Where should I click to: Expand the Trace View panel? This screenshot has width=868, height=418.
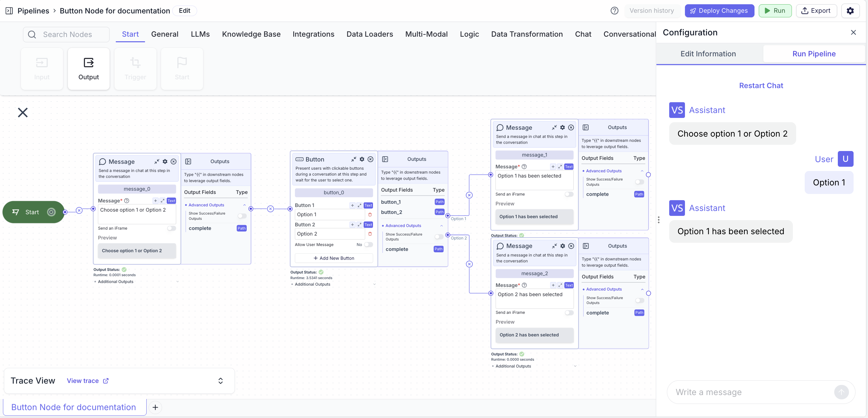(x=220, y=381)
